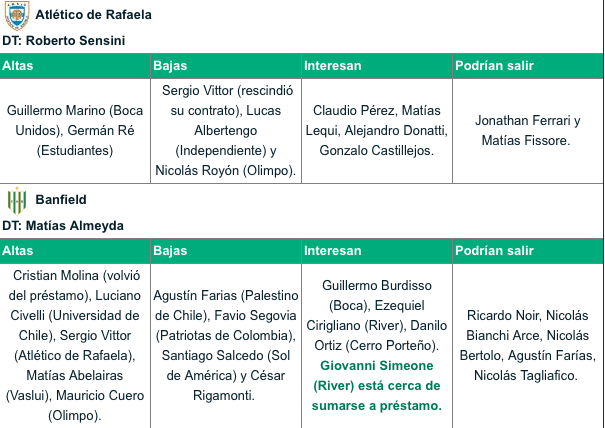Viewport: 605px width, 428px height.
Task: Click the Guillermo Marino (Boca Unidos) cell
Action: pyautogui.click(x=75, y=131)
